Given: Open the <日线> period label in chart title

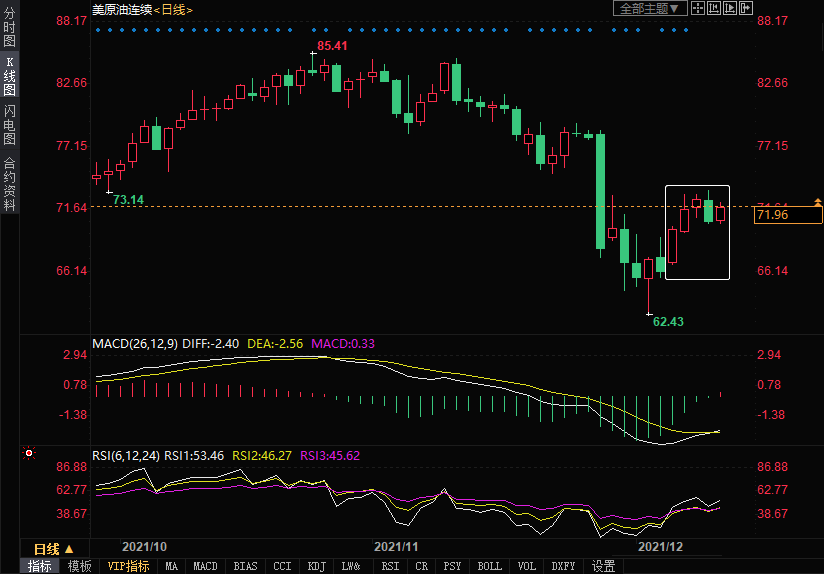Looking at the screenshot, I should [x=173, y=9].
